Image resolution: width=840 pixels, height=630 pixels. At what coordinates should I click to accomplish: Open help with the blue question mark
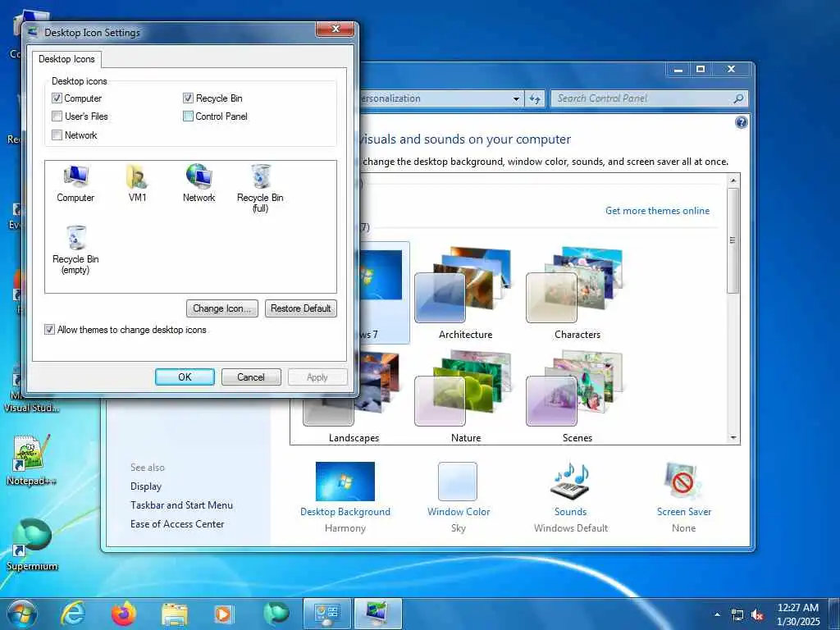click(x=741, y=123)
